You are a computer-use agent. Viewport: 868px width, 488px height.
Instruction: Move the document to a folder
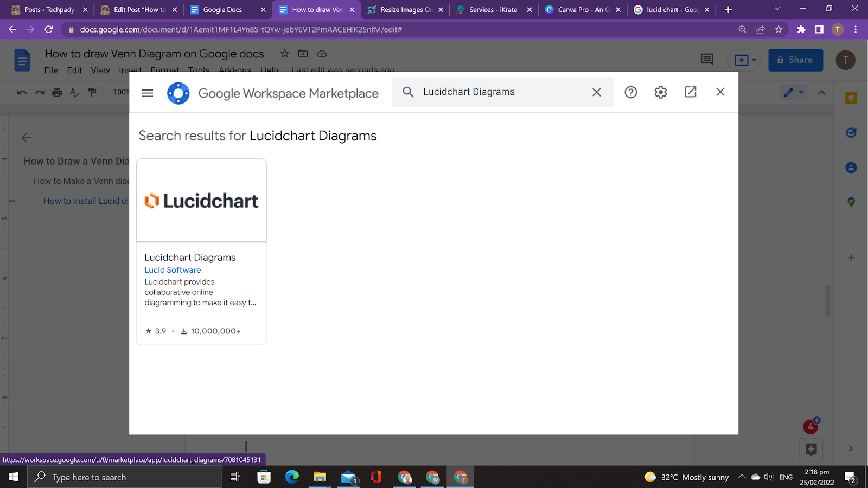[303, 54]
